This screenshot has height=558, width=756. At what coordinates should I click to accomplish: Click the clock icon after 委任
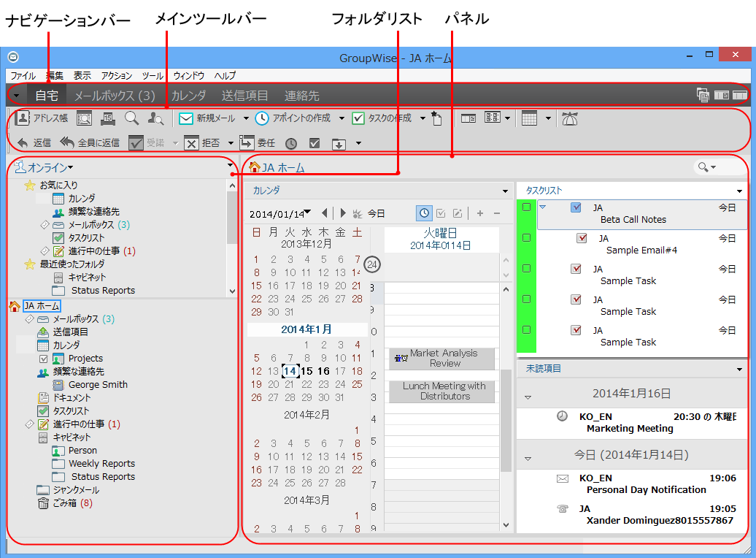point(290,143)
